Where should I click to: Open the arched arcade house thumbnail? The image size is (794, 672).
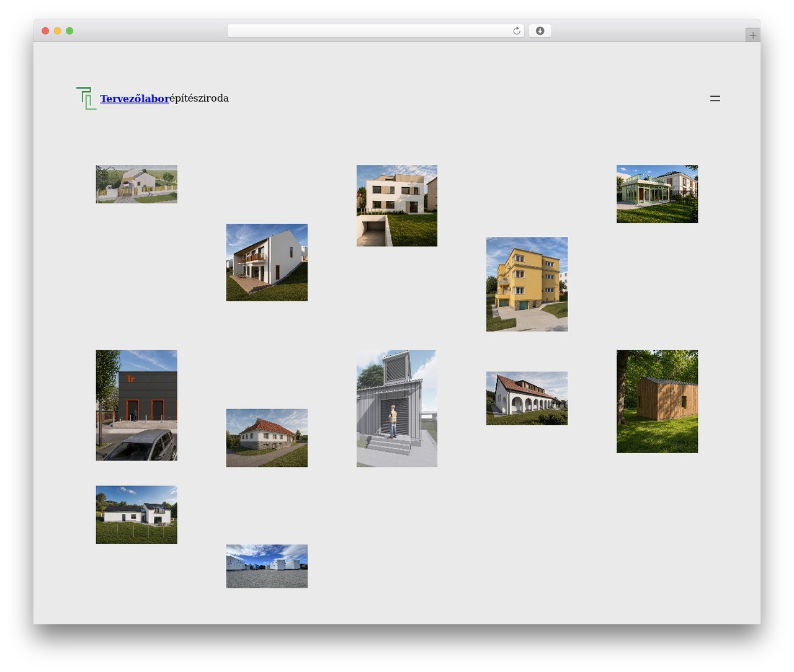[x=527, y=399]
